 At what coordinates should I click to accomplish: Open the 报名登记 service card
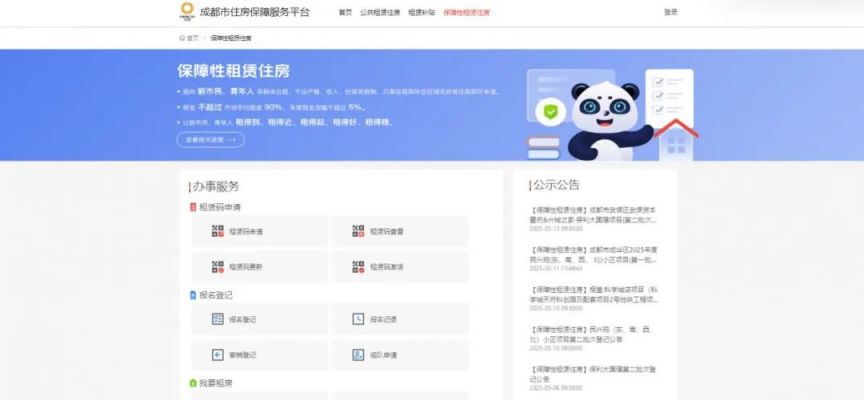pyautogui.click(x=259, y=319)
